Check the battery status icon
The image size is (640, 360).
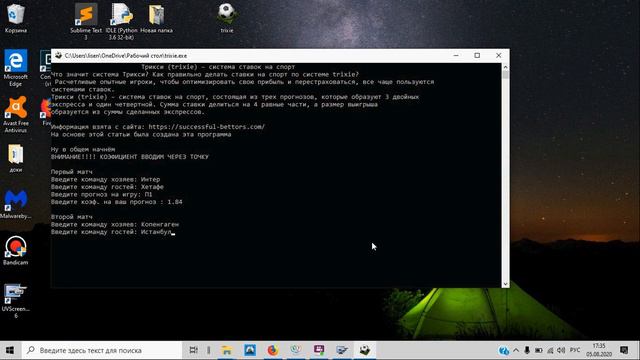click(x=539, y=351)
